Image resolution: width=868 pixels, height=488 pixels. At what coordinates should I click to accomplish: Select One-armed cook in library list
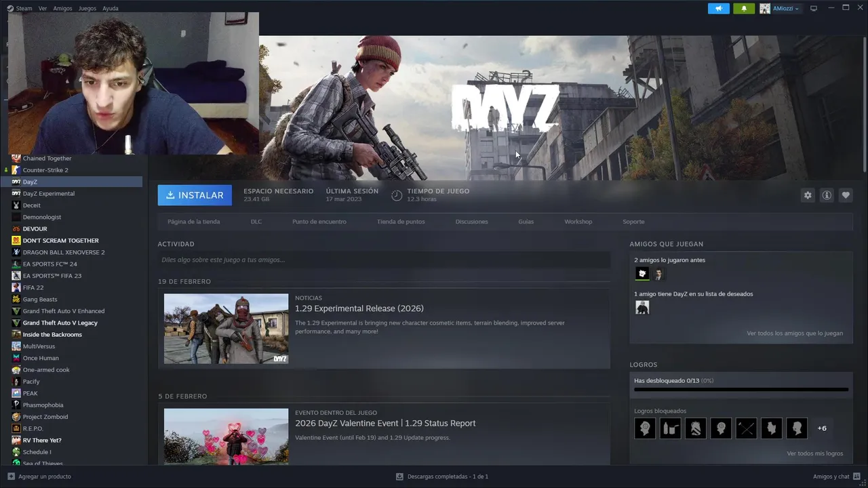[x=46, y=370]
